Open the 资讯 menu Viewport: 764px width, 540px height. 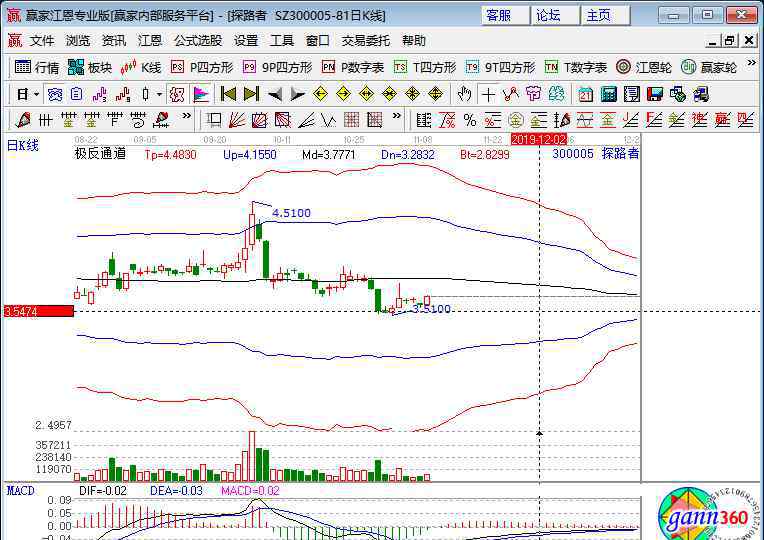pos(114,41)
